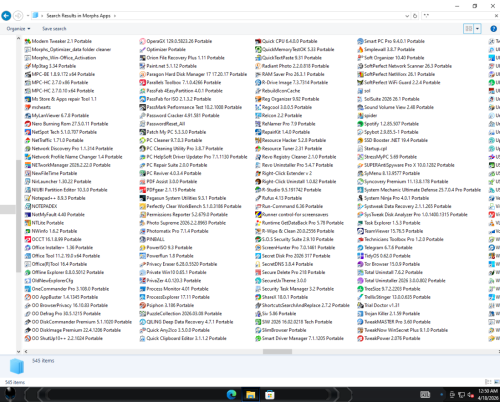Open the view options dropdown arrow
Viewport: 500px width, 402px height.
click(478, 29)
